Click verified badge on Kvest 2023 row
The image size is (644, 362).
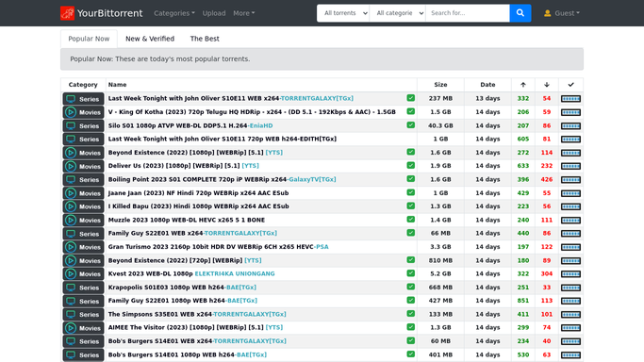tap(411, 273)
